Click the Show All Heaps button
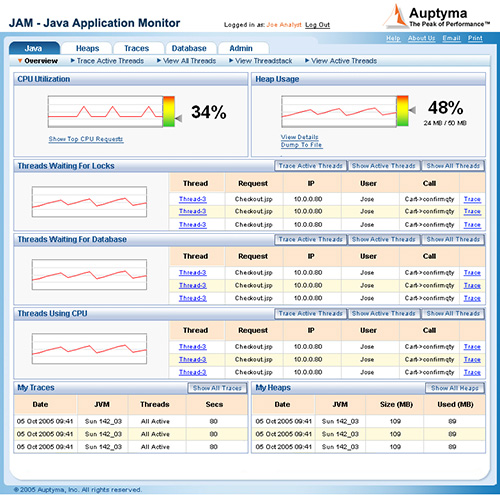The width and height of the screenshot is (500, 495). [455, 388]
